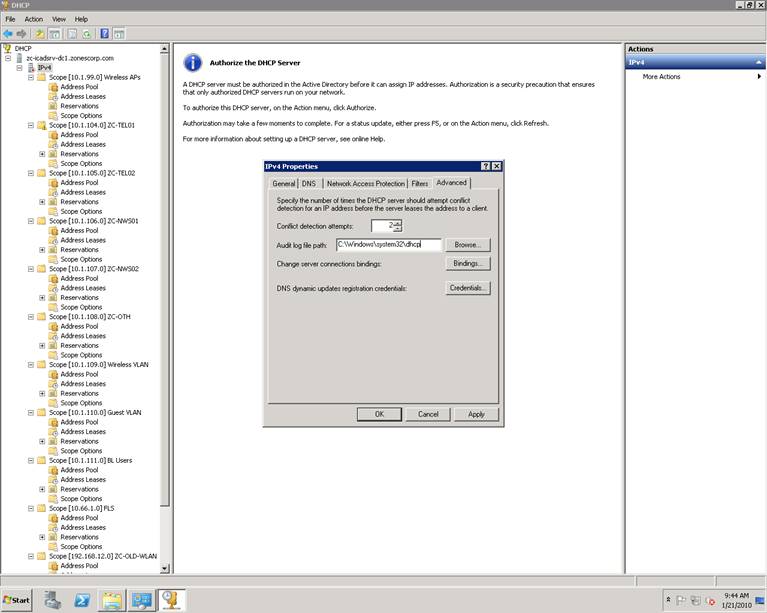The width and height of the screenshot is (767, 613).
Task: Click the Refresh toolbar icon
Action: pyautogui.click(x=88, y=33)
